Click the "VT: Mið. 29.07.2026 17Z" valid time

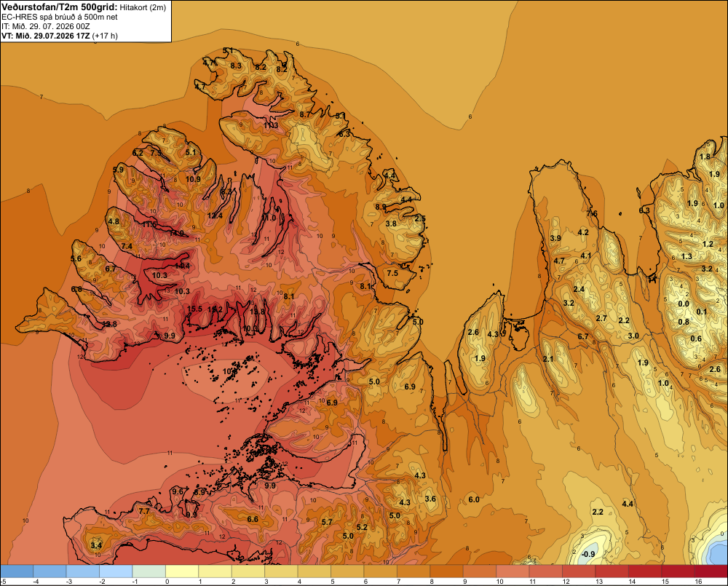click(x=45, y=36)
